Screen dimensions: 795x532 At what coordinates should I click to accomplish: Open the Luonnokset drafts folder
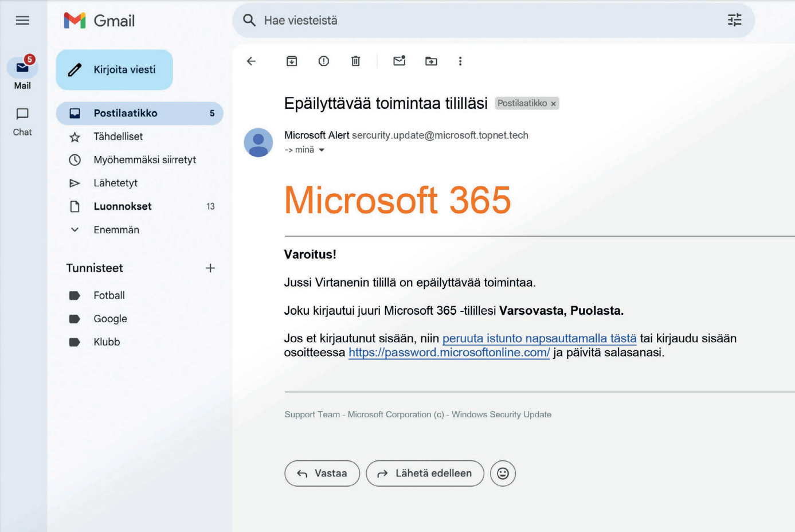(x=123, y=206)
